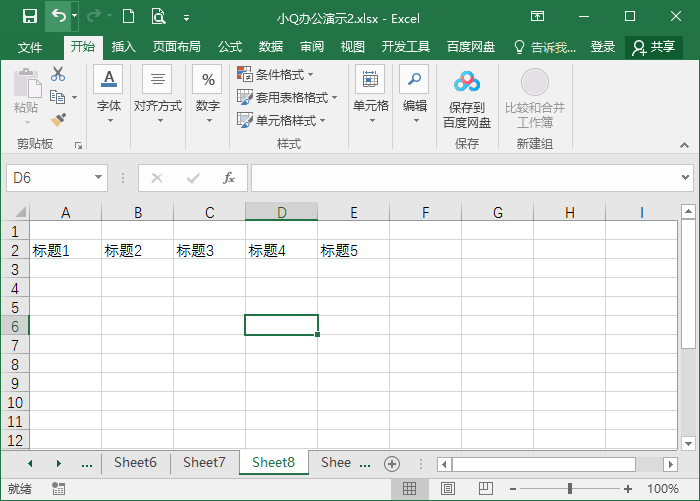Click the Sheet8 tab
This screenshot has height=501, width=700.
click(274, 463)
